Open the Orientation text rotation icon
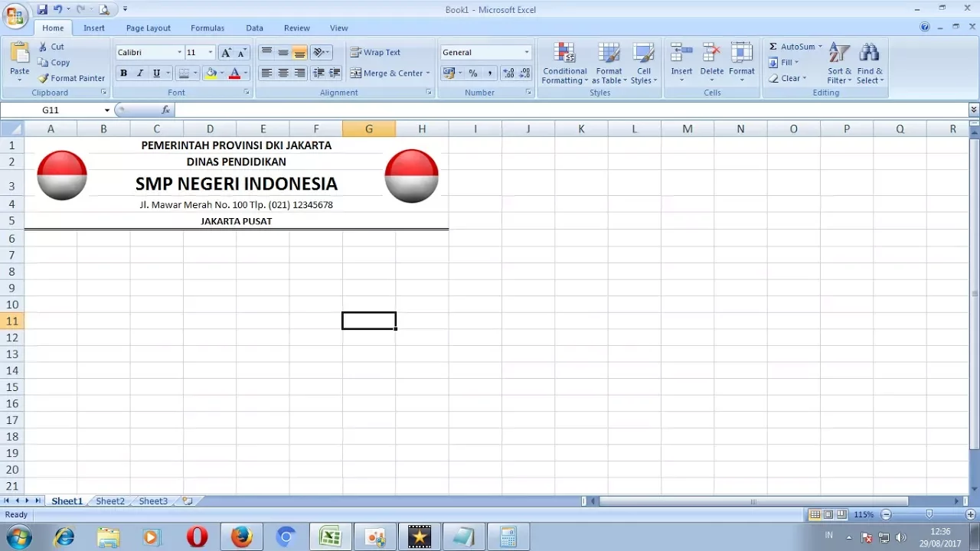The width and height of the screenshot is (980, 551). pos(322,53)
